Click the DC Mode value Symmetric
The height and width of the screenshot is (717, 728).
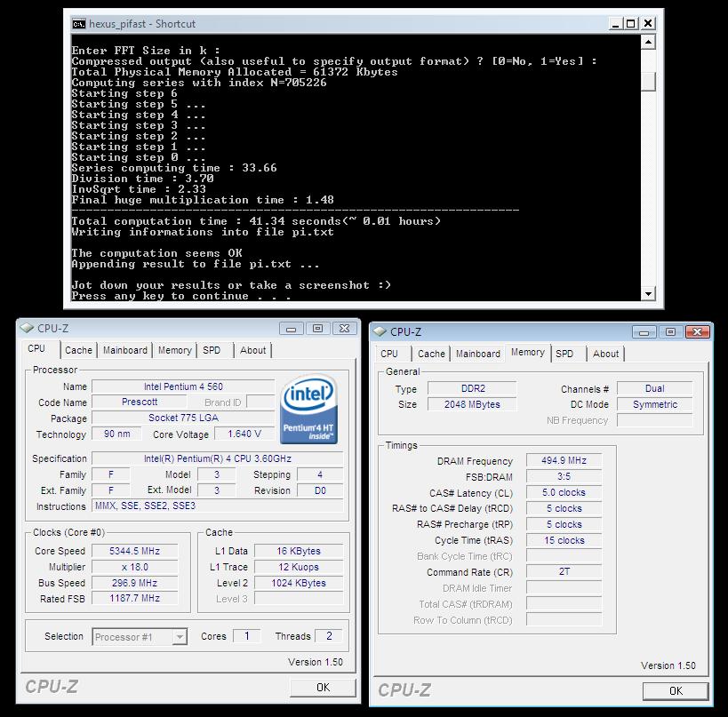coord(654,404)
